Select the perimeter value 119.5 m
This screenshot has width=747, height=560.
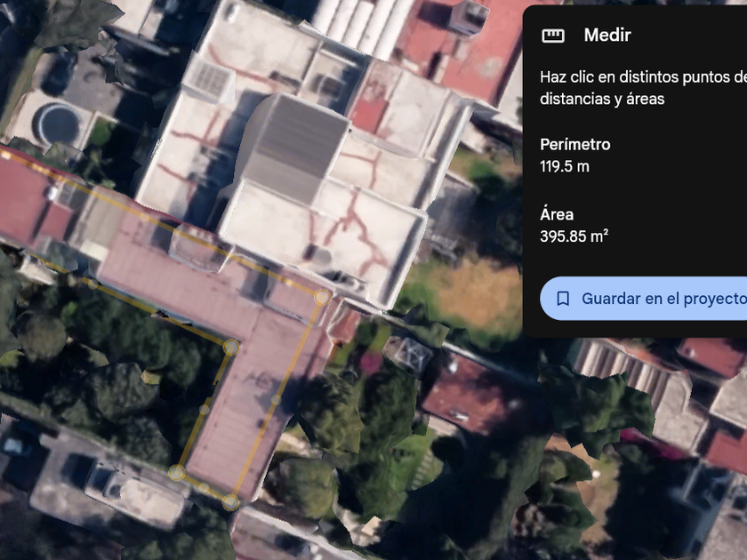coord(565,166)
